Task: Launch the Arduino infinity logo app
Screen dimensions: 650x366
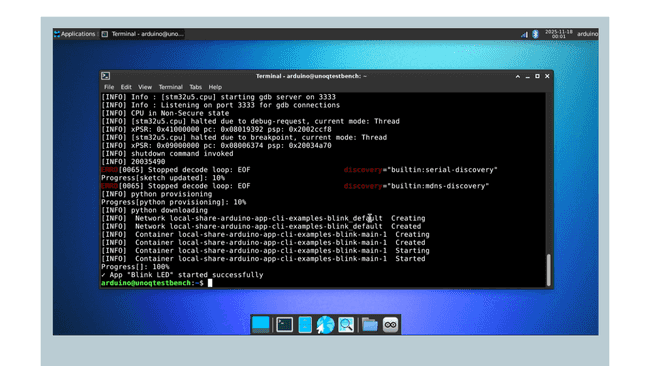Action: click(x=390, y=325)
